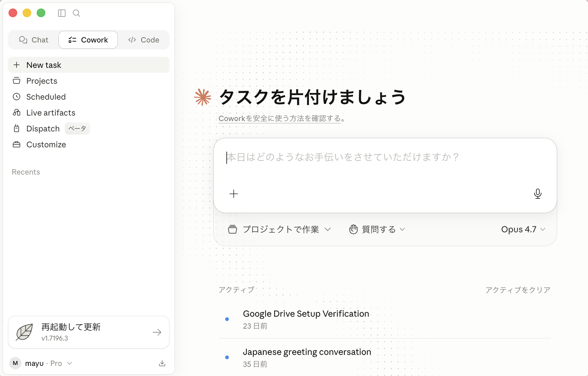Image resolution: width=588 pixels, height=376 pixels.
Task: Click the plus attachment button in prompt box
Action: point(234,194)
